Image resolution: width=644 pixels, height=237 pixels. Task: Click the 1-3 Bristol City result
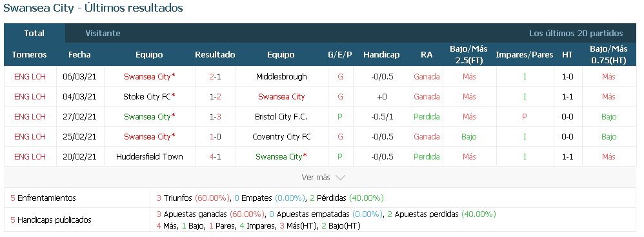click(x=215, y=117)
